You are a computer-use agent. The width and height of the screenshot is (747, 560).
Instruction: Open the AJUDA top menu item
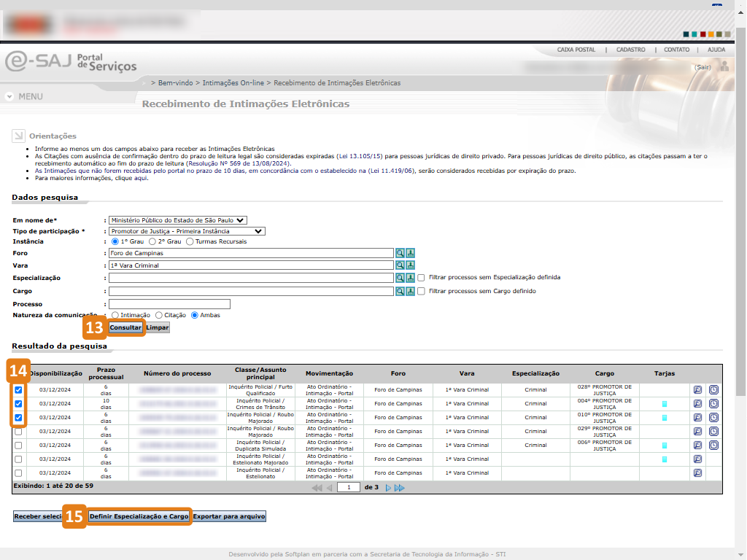(716, 50)
